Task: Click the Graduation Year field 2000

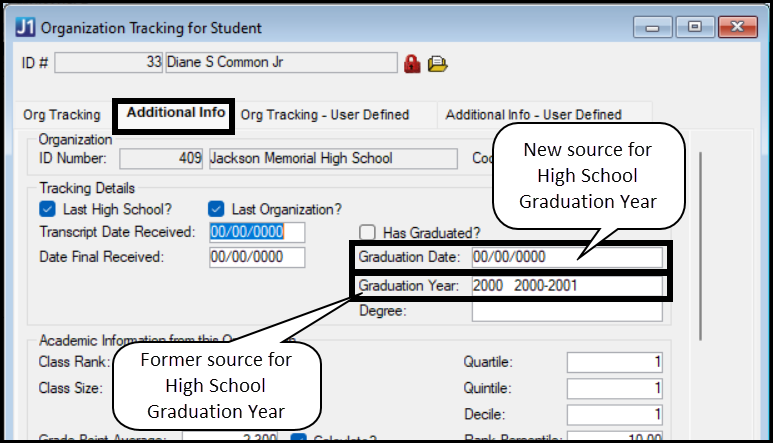Action: pos(567,286)
